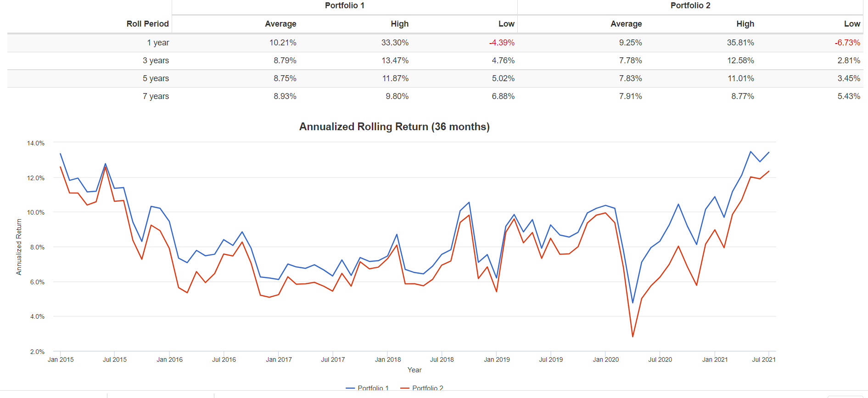Click the red Portfolio 2 legend line swatch
Screen dimensions: 868x398
point(404,388)
